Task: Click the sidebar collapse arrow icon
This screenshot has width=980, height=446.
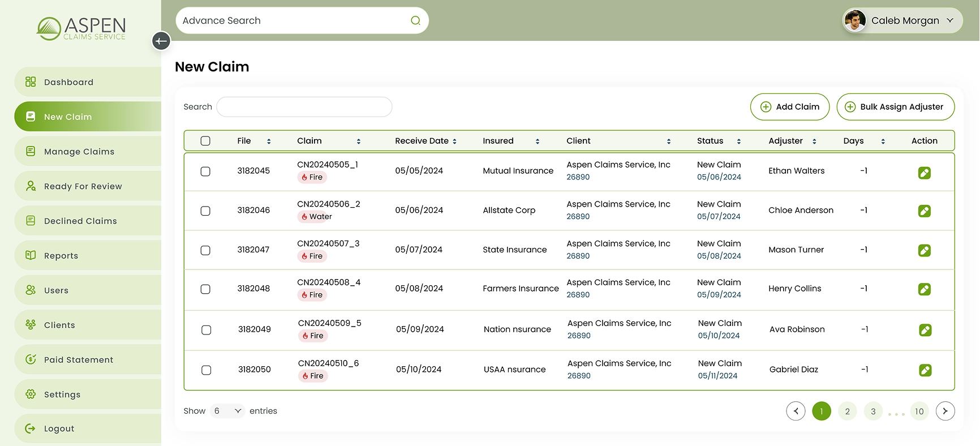Action: [x=161, y=41]
